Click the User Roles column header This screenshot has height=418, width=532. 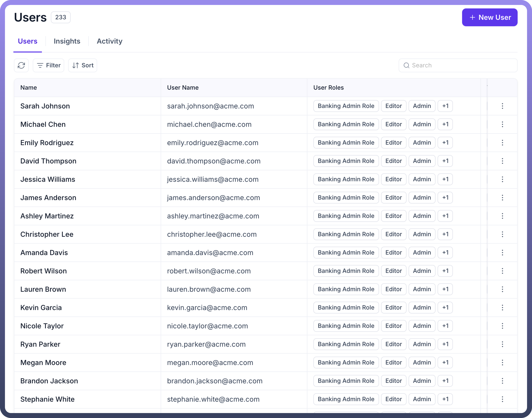(x=328, y=88)
